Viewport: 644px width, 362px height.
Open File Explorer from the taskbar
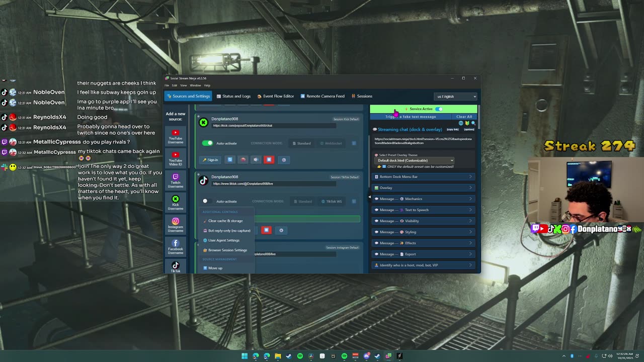278,356
